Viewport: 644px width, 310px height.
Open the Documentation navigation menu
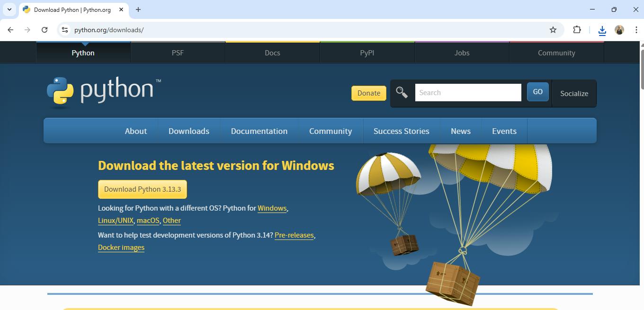pyautogui.click(x=259, y=131)
